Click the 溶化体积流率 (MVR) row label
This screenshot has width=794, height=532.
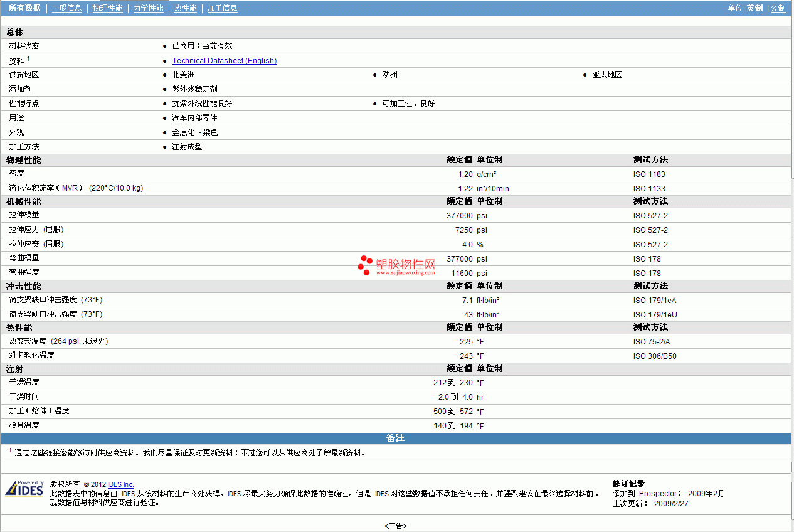click(76, 188)
